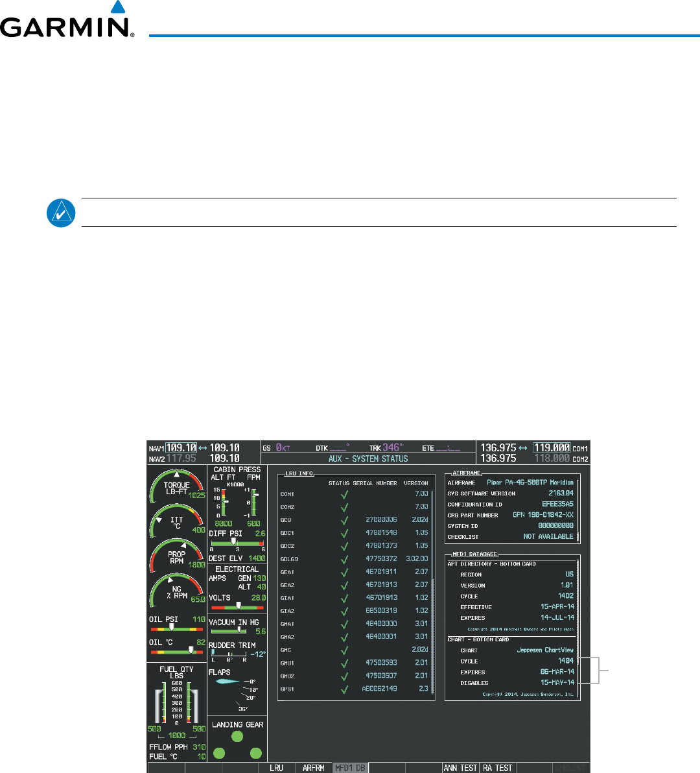Click the GMU2 status checkmark
This screenshot has height=773, width=700.
[x=344, y=676]
